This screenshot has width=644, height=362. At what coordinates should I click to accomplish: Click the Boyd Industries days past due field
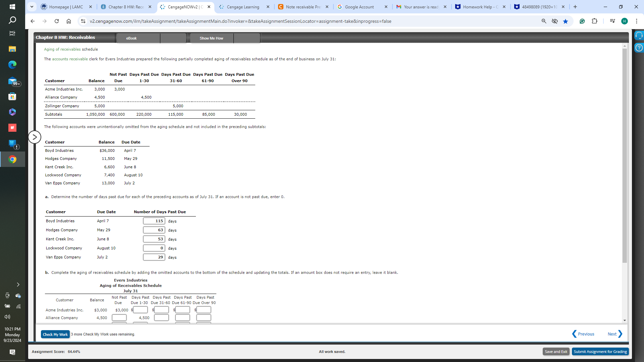154,221
